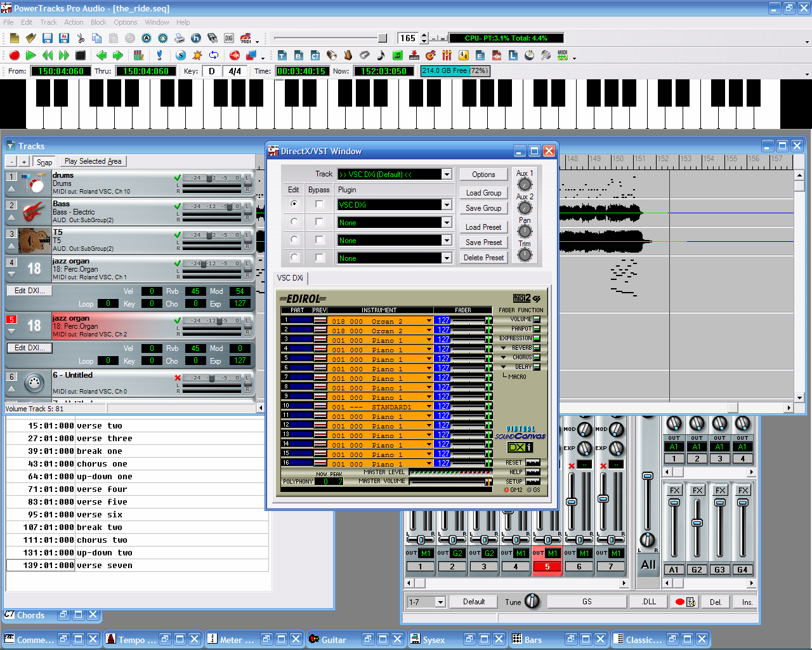This screenshot has height=650, width=812.
Task: Open the second None plugin dropdown
Action: pyautogui.click(x=447, y=240)
